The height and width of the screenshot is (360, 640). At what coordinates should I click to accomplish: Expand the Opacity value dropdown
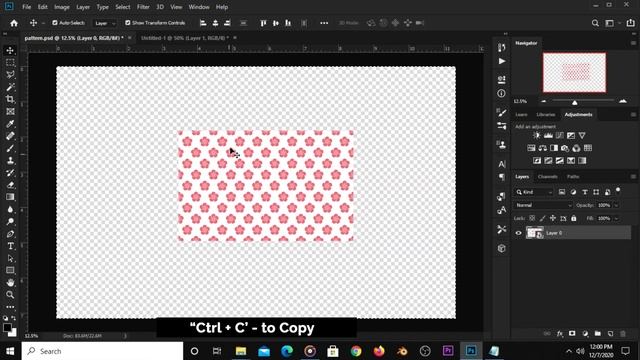[x=616, y=205]
